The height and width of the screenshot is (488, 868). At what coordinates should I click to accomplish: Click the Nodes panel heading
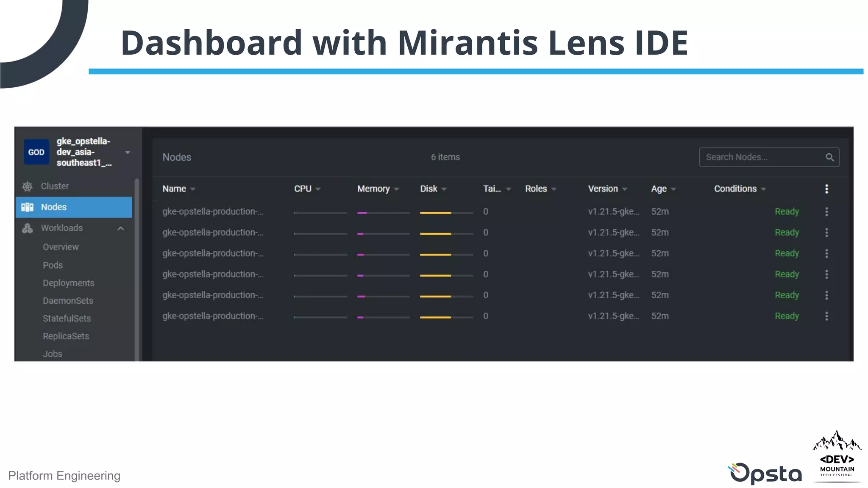coord(177,157)
